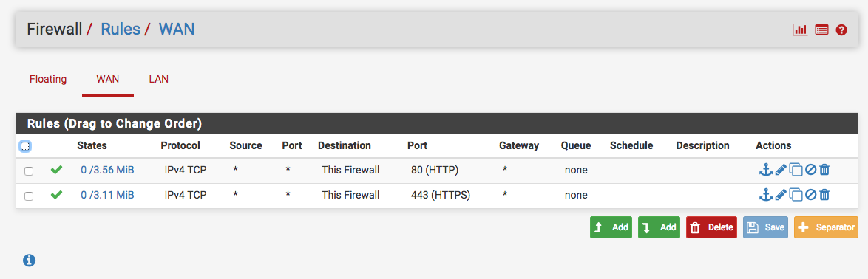Open the status graph icon in header

click(800, 30)
